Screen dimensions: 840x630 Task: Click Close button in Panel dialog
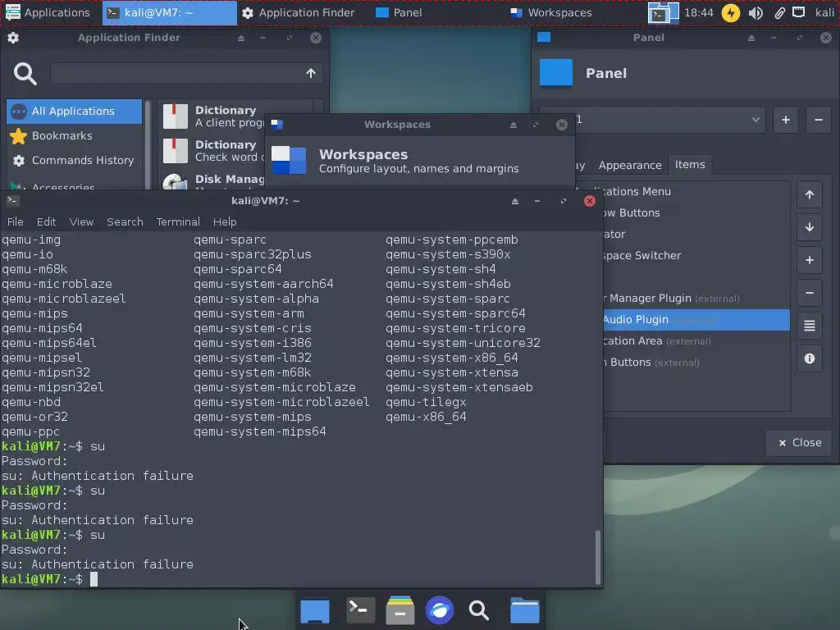point(799,442)
